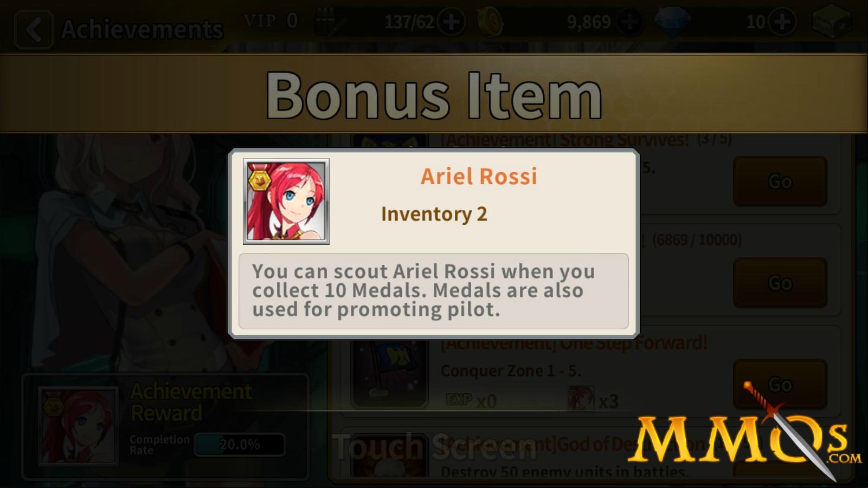Tap Go for Strong Survives achievement
The width and height of the screenshot is (868, 488).
click(x=780, y=181)
